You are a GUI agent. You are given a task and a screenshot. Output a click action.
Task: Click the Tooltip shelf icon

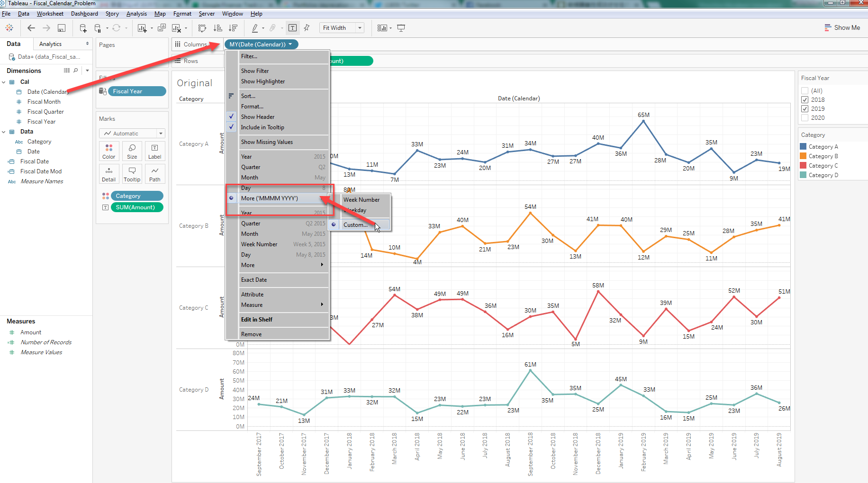(132, 174)
